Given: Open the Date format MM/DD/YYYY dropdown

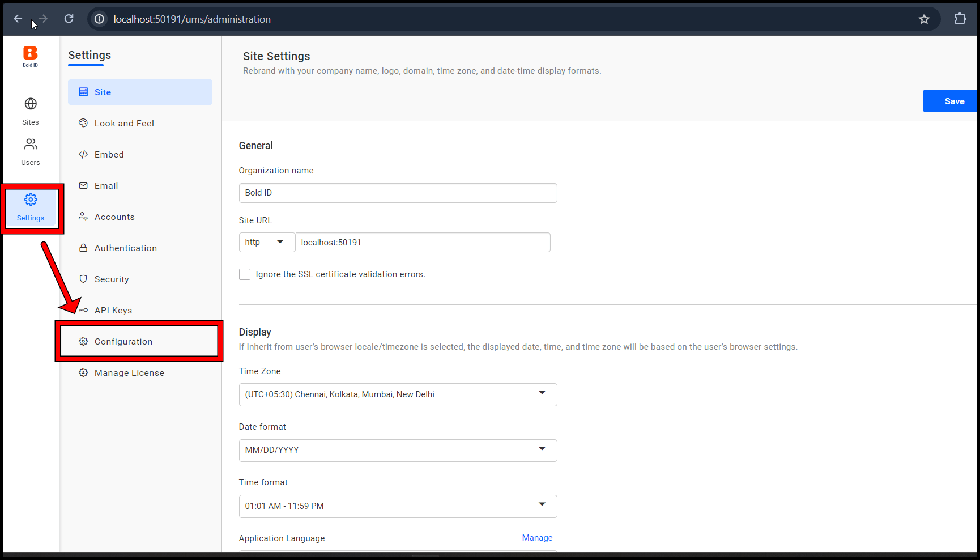Looking at the screenshot, I should (398, 451).
